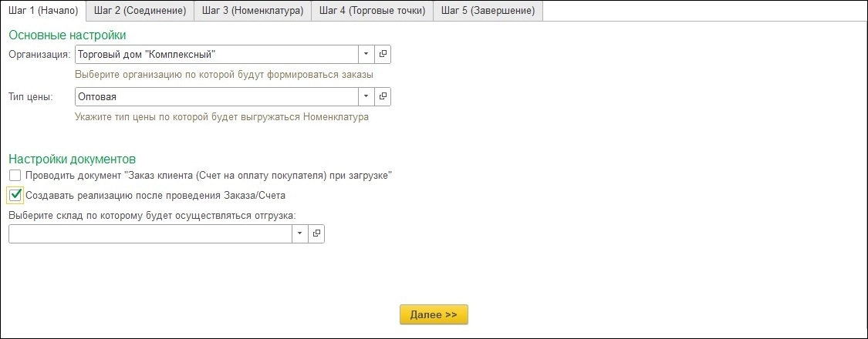Open the price type record via icon

383,96
